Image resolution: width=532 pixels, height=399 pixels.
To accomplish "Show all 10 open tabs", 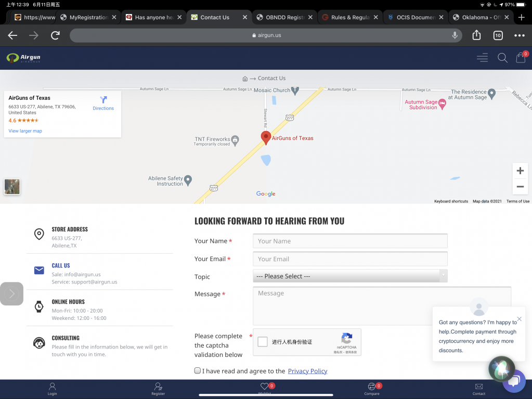I will coord(498,35).
